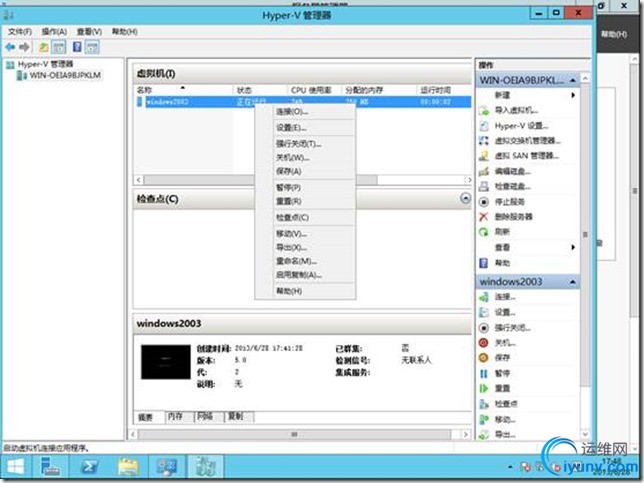
Task: Click 帮助 in the server actions list
Action: (502, 263)
